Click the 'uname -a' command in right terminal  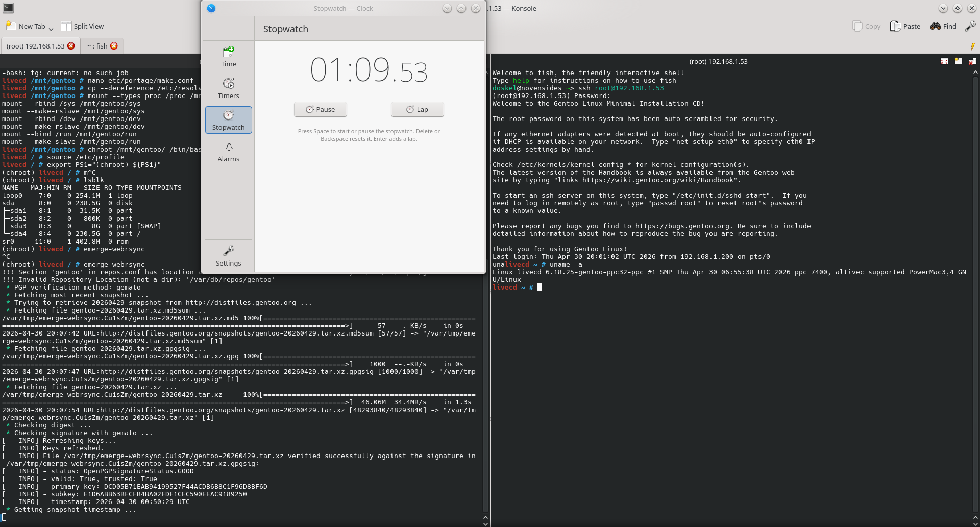click(x=566, y=265)
